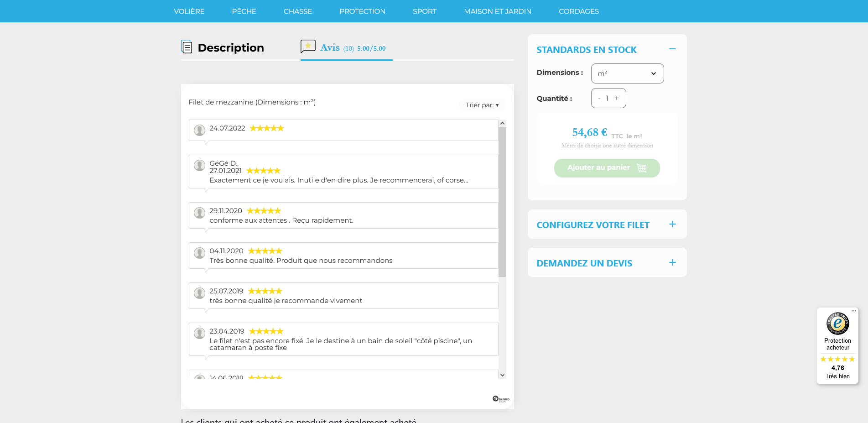Click the Trusted Shops logo at review panel bottom

point(500,398)
